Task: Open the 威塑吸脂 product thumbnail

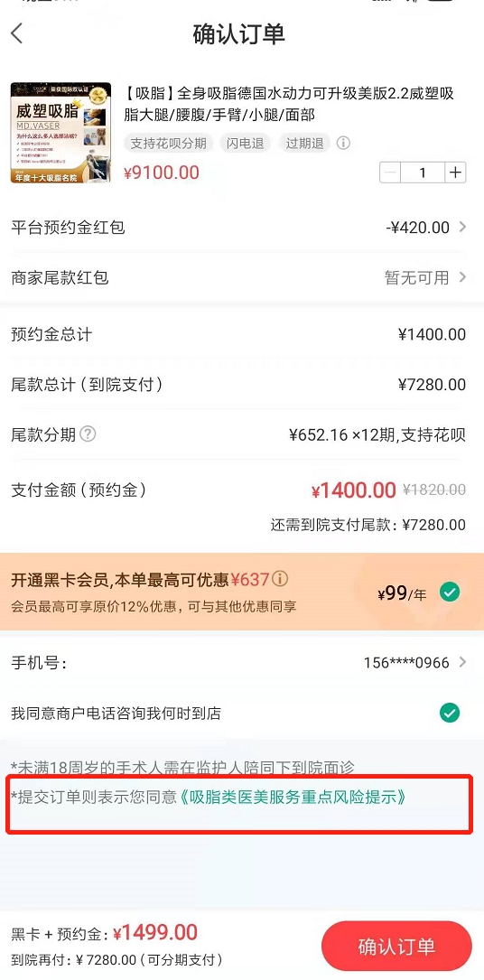Action: tap(60, 133)
